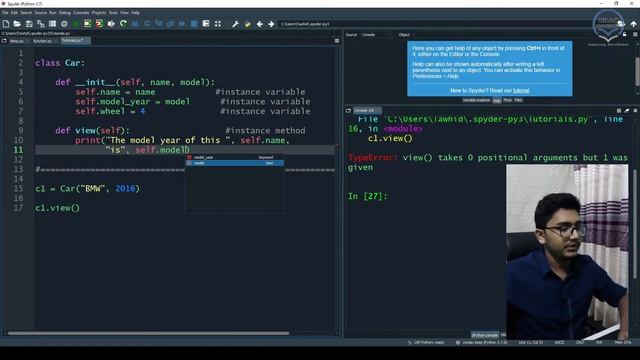Re-run the last script icon
The image size is (640, 360).
point(123,24)
